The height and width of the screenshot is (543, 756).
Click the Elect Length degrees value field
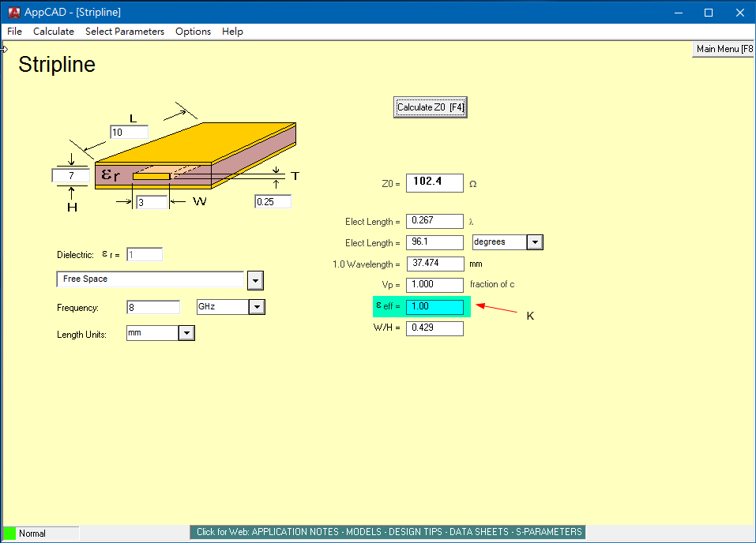(x=435, y=242)
